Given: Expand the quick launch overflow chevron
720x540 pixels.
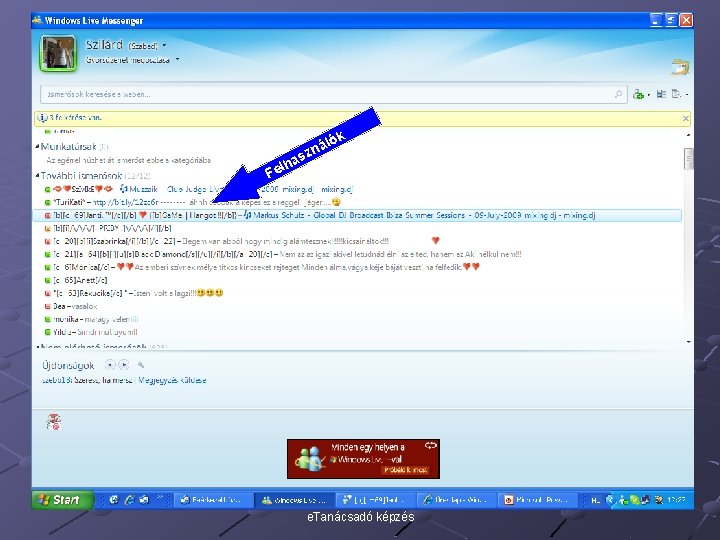Looking at the screenshot, I should (160, 497).
